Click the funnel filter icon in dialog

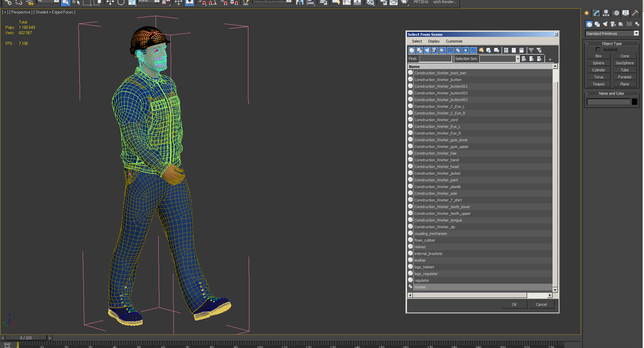531,50
